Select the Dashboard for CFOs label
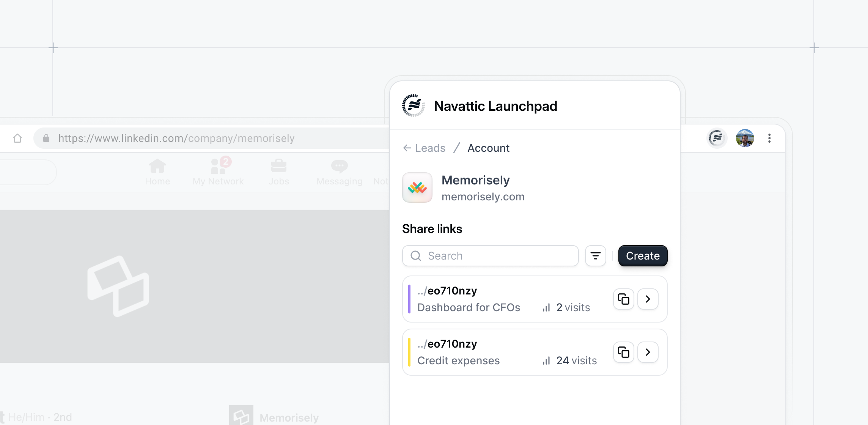Image resolution: width=868 pixels, height=425 pixels. (x=469, y=307)
